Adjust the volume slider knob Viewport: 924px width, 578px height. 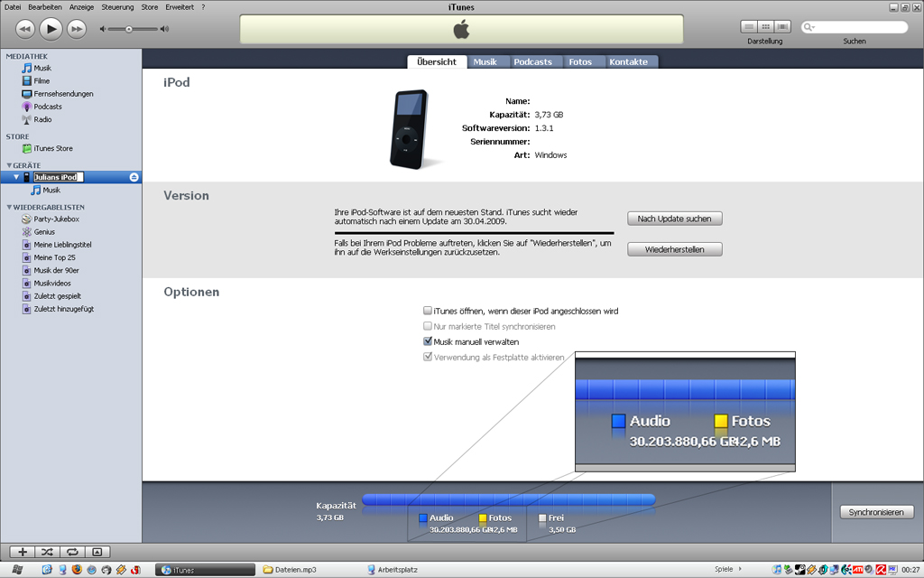coord(128,29)
